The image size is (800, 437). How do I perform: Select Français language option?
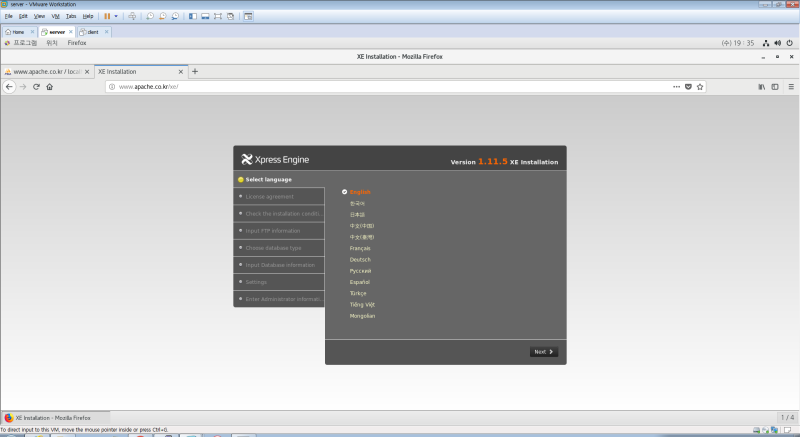[360, 248]
